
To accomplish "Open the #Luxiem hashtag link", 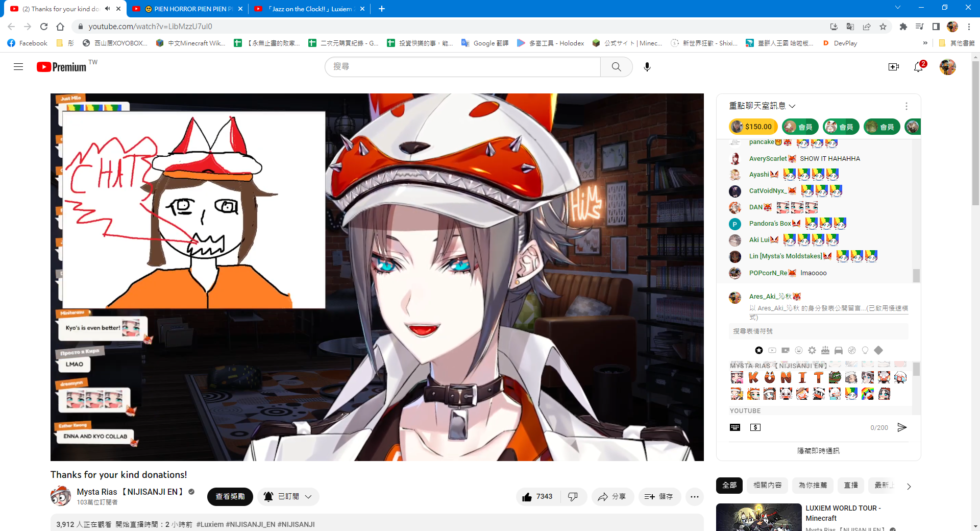I will coord(210,524).
